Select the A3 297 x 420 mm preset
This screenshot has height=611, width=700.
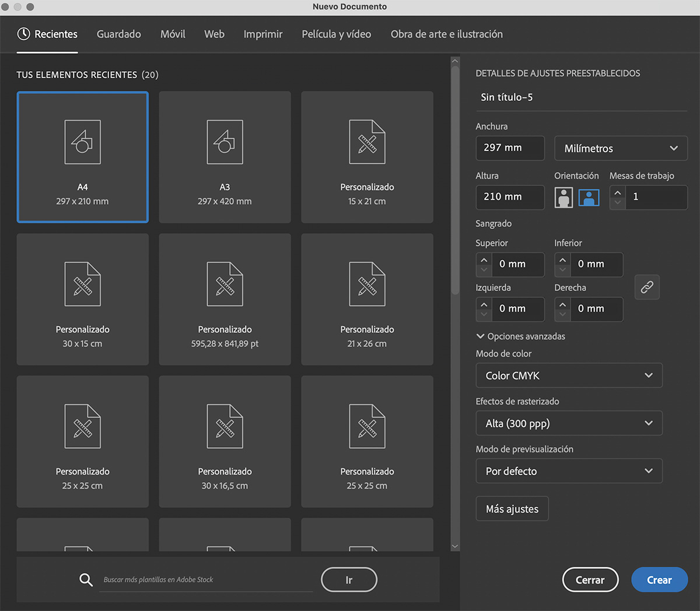tap(225, 157)
